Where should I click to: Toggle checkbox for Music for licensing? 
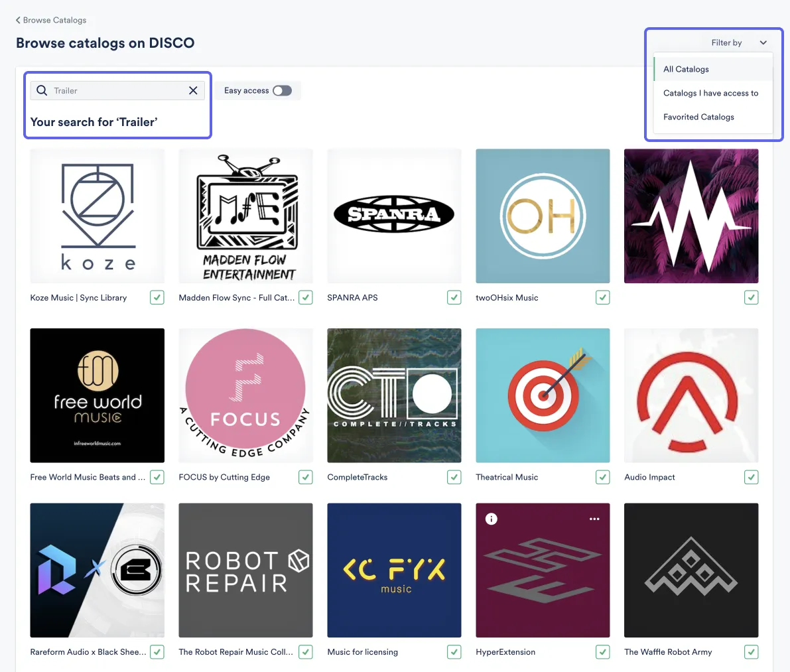pos(454,652)
